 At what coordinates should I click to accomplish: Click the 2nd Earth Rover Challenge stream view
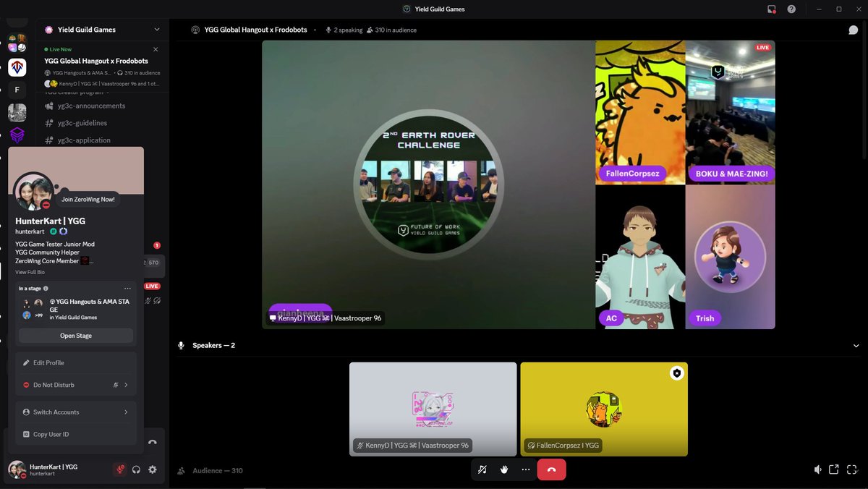click(x=428, y=184)
